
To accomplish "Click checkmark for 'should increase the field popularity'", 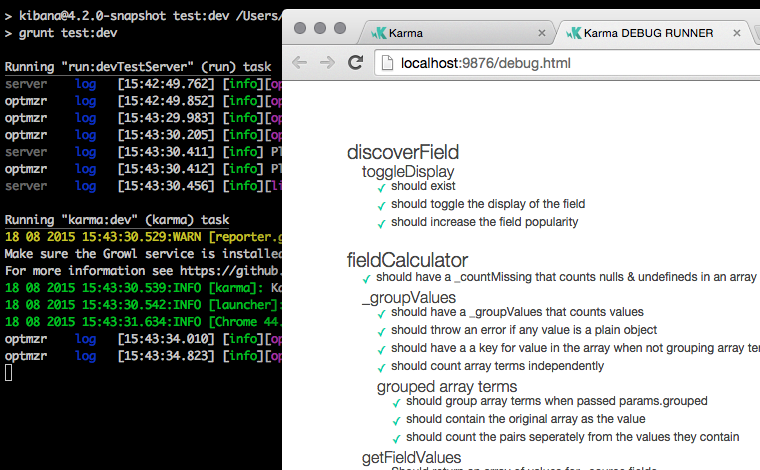I will [381, 223].
